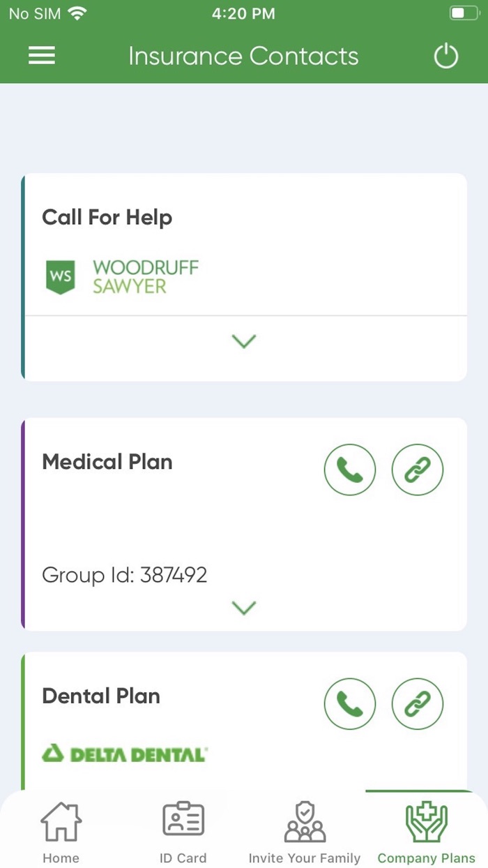Image resolution: width=488 pixels, height=868 pixels.
Task: Switch to the ID Card tab
Action: (x=183, y=832)
